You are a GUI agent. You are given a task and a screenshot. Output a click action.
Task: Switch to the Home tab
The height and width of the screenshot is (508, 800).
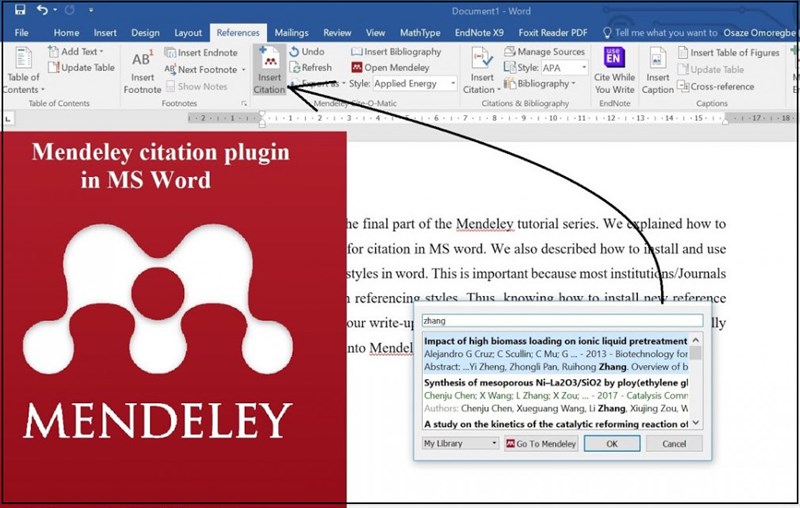[66, 33]
